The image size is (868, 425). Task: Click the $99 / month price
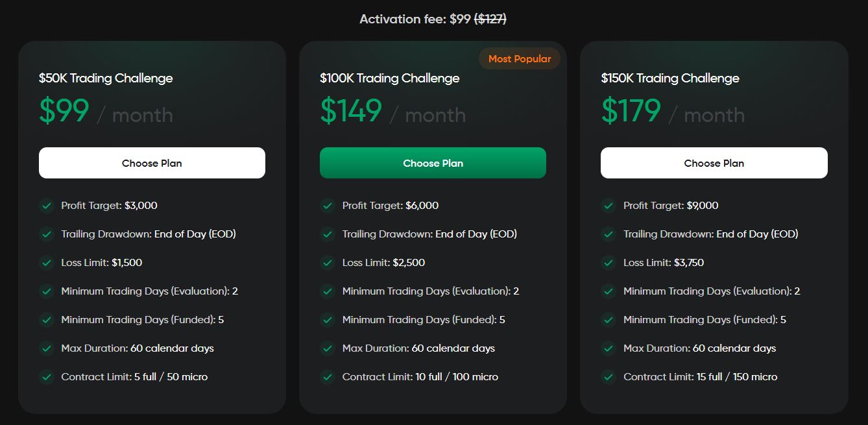tap(106, 112)
